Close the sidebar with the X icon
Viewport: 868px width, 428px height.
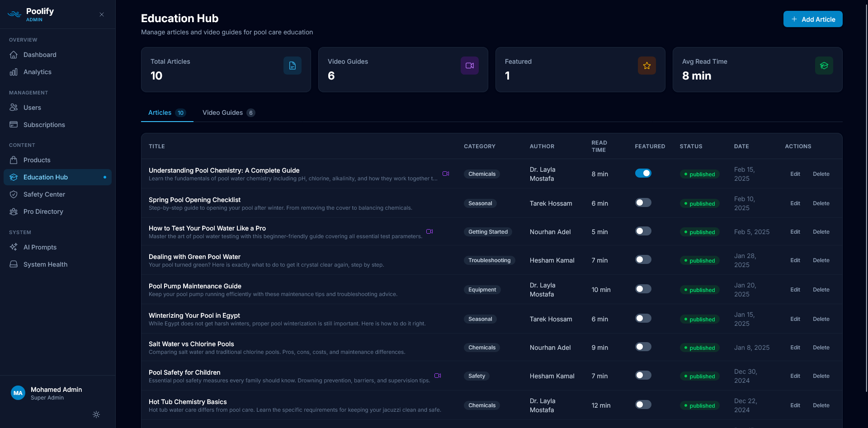click(102, 14)
